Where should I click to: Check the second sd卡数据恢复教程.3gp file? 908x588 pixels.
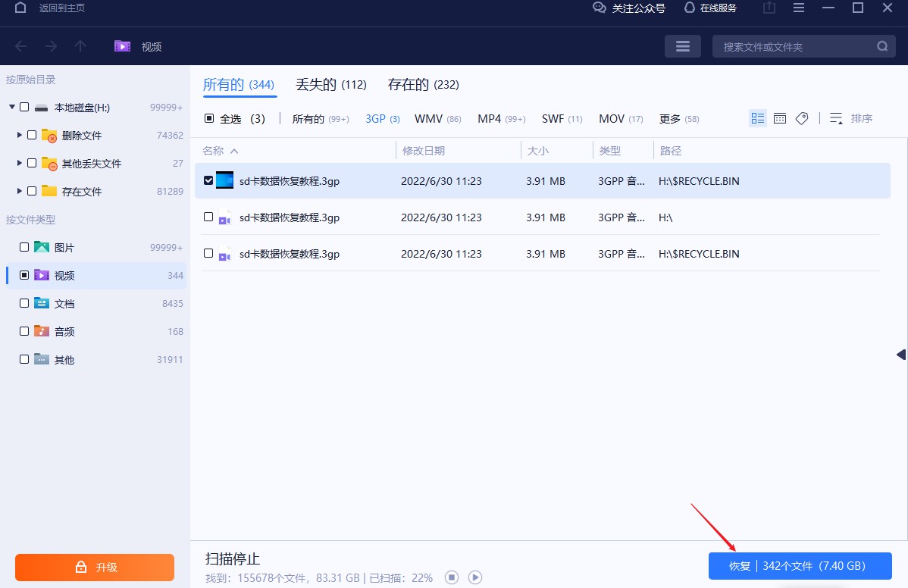point(208,217)
